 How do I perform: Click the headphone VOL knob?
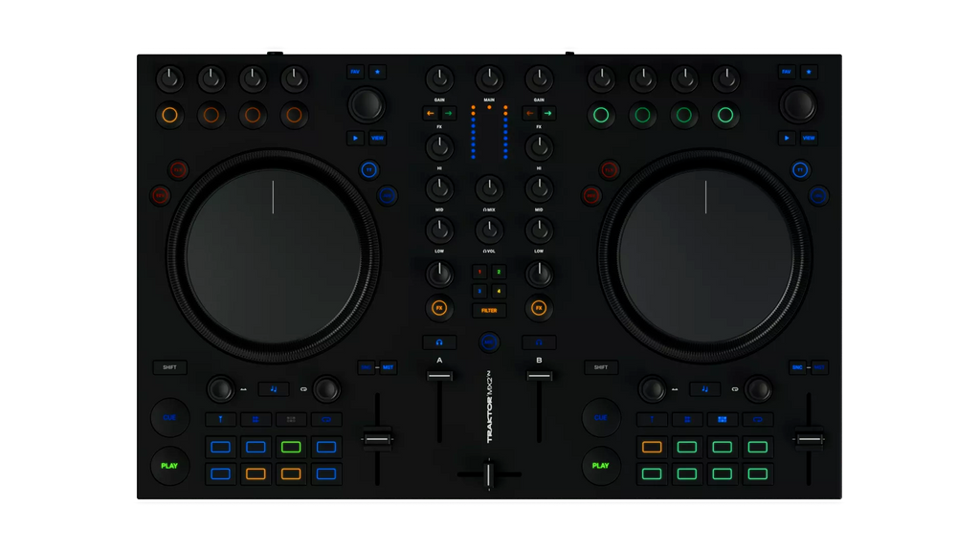(x=489, y=231)
